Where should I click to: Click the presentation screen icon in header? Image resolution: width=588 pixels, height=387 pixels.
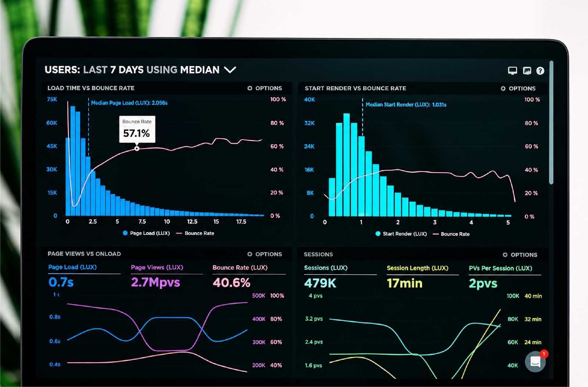pyautogui.click(x=527, y=70)
